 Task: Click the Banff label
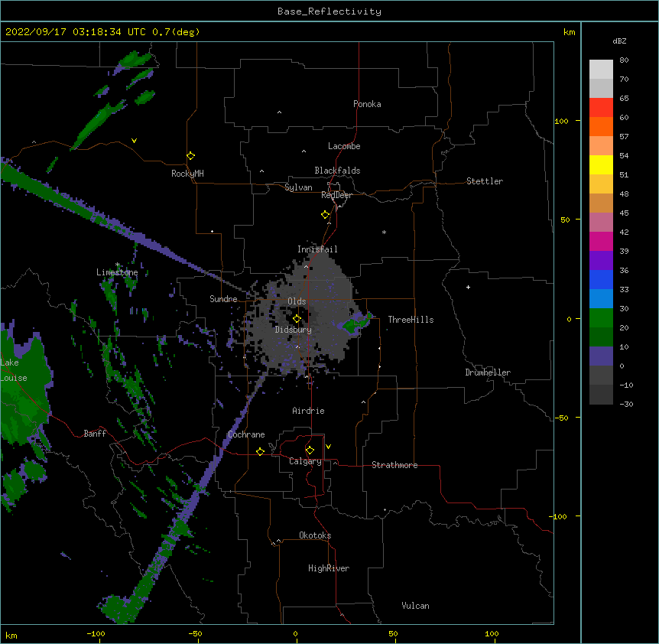[x=95, y=434]
